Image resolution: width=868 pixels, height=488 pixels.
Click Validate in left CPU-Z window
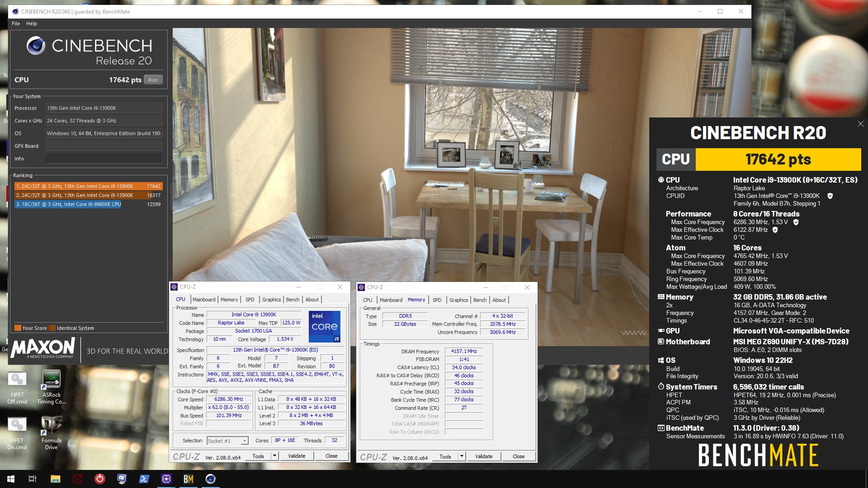pos(297,456)
